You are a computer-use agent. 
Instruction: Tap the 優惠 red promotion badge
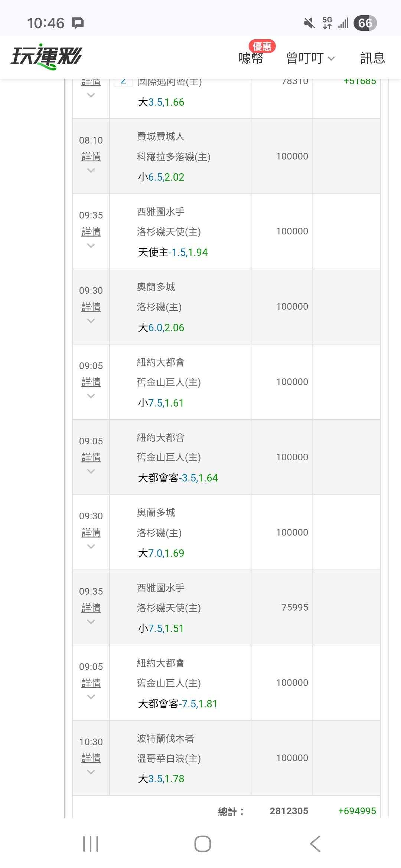(x=262, y=46)
